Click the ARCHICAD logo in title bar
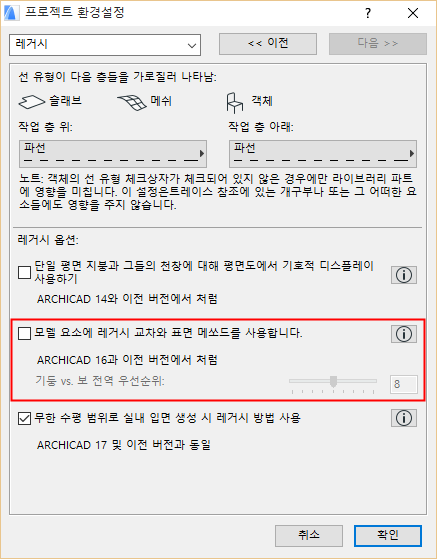The image size is (437, 559). [x=11, y=13]
